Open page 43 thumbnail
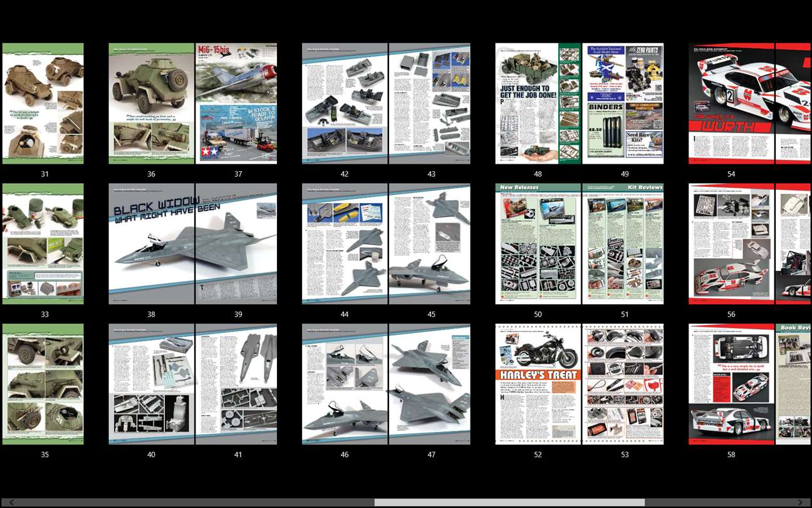Screen dimensions: 812x508 click(430, 103)
